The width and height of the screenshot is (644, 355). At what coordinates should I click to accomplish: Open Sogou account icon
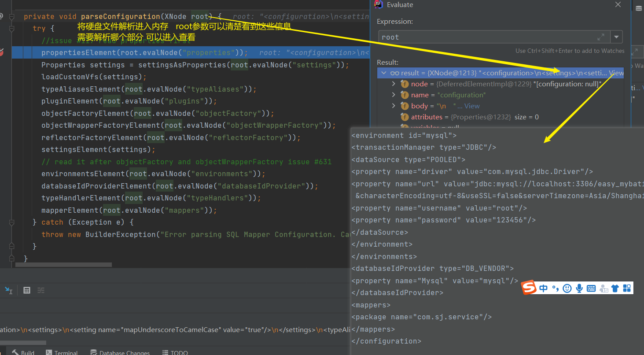coord(604,288)
